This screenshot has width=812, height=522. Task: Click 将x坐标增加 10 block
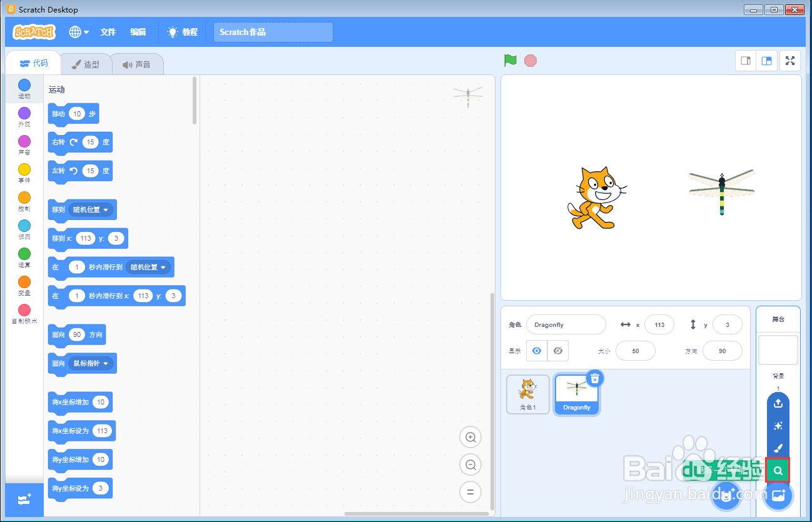click(80, 402)
